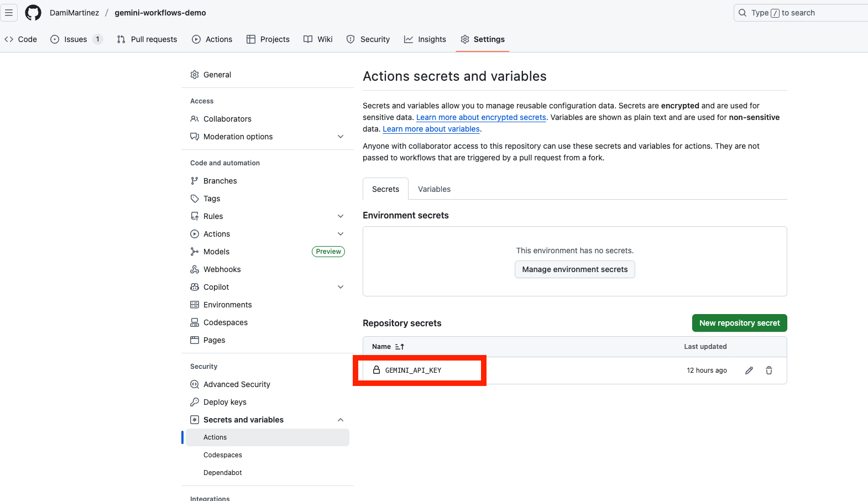Click the search input field
Image resolution: width=868 pixels, height=501 pixels.
(x=801, y=13)
